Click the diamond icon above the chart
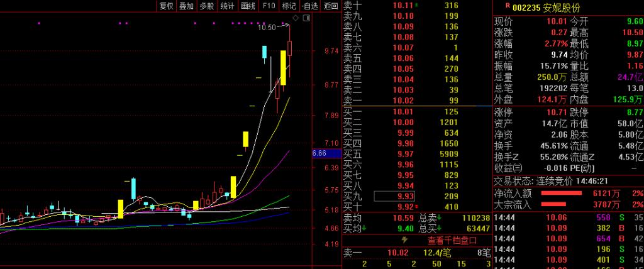The image size is (644, 269). point(296,18)
